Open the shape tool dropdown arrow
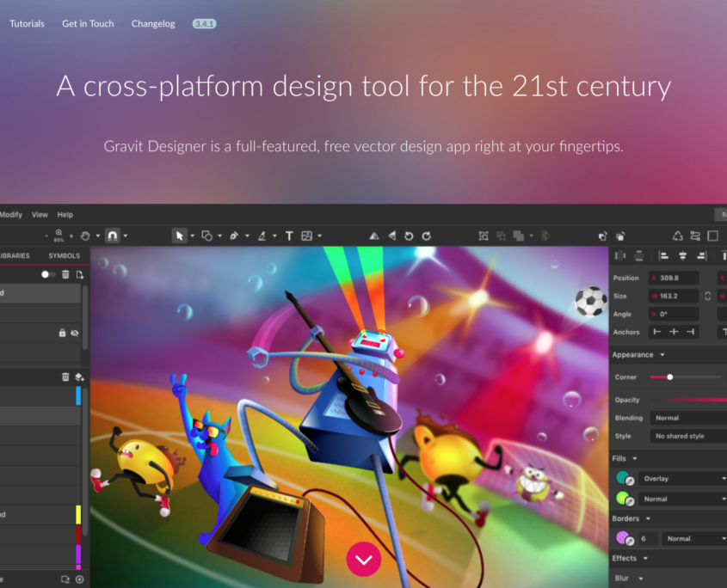The width and height of the screenshot is (727, 588). 219,236
